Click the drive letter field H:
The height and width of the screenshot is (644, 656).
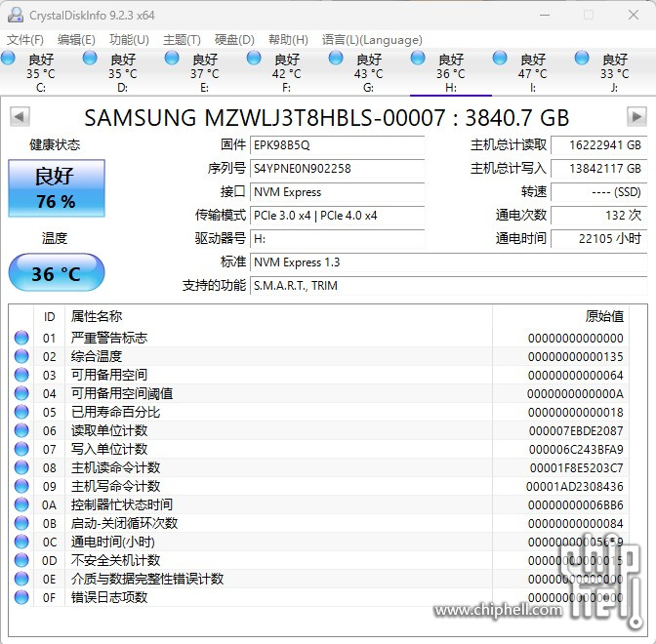point(337,239)
